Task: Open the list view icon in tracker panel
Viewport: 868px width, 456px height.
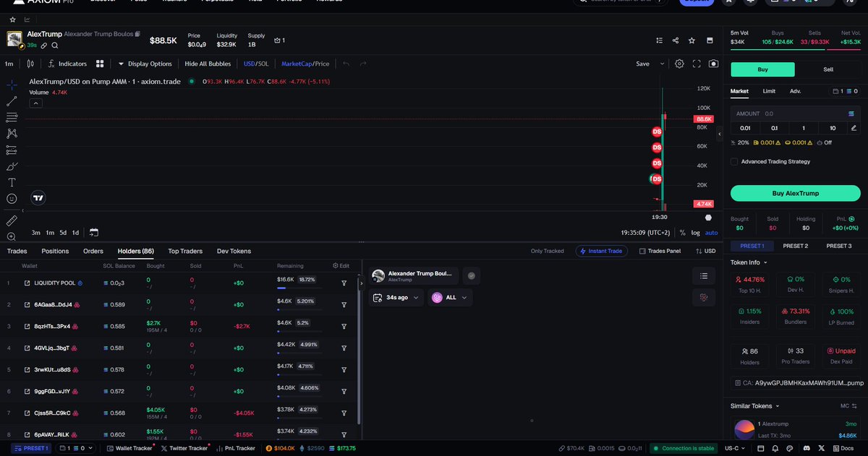Action: pos(704,275)
